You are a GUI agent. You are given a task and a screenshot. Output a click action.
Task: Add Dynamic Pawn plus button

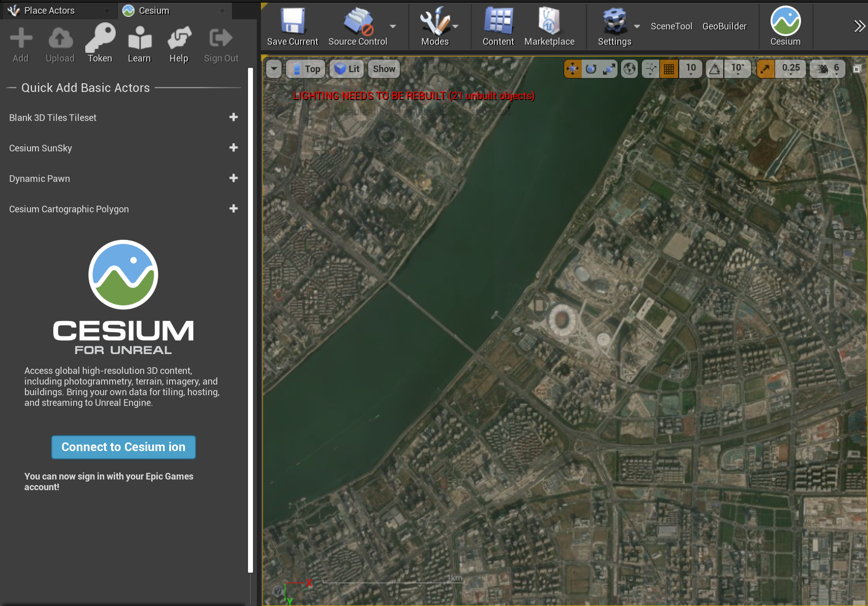click(x=233, y=178)
